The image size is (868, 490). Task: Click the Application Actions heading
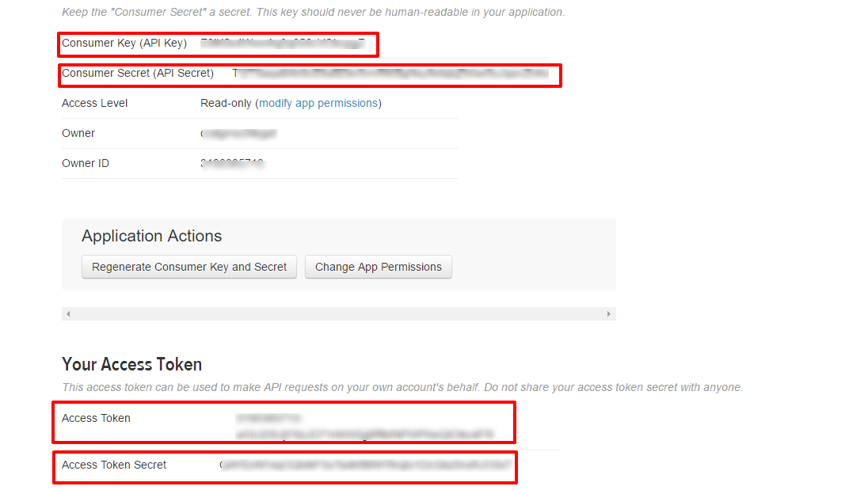(x=151, y=236)
